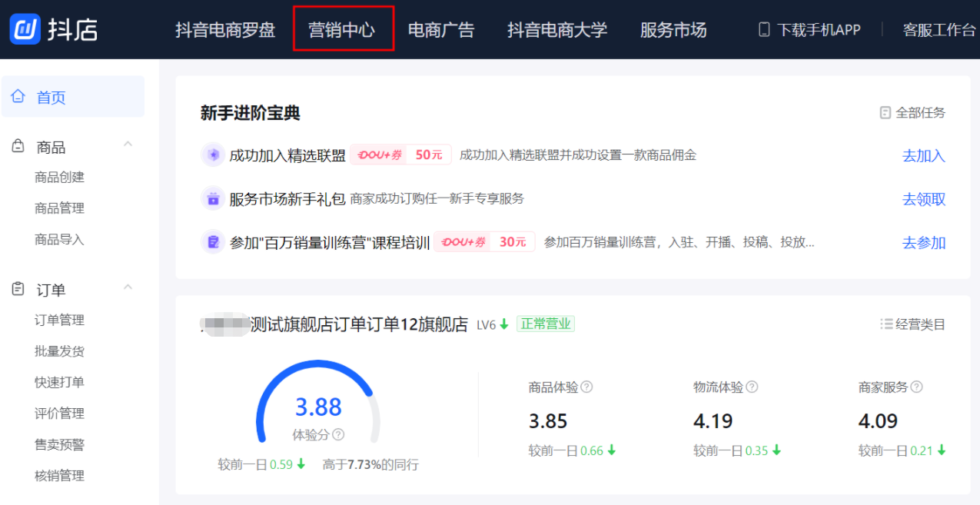The height and width of the screenshot is (505, 980).
Task: Click the phone icon beside 下载手机APP
Action: pyautogui.click(x=764, y=30)
